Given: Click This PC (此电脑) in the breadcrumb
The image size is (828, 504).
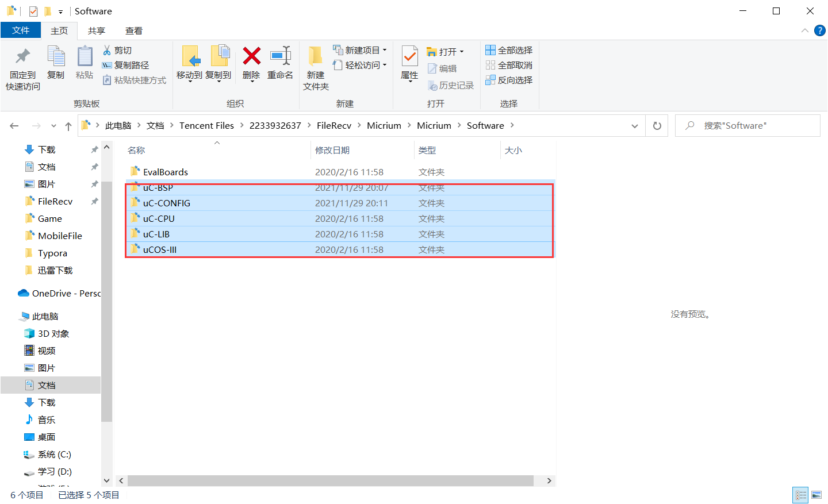Looking at the screenshot, I should point(118,125).
